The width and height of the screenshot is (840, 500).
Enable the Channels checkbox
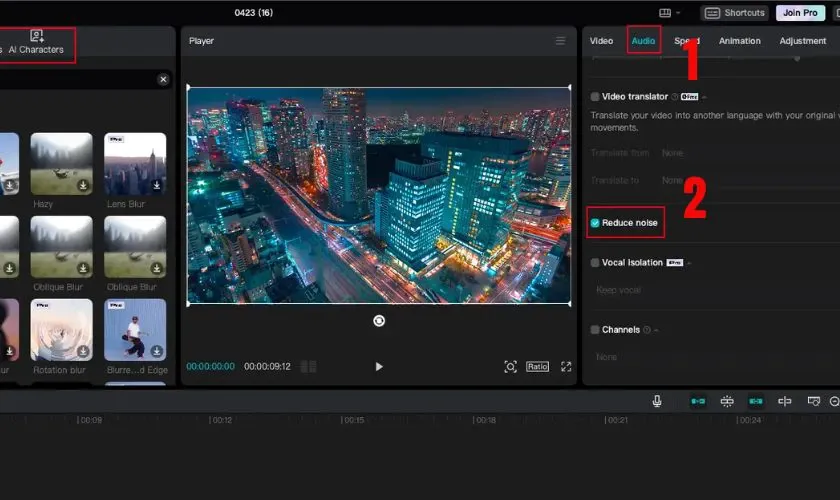point(595,330)
